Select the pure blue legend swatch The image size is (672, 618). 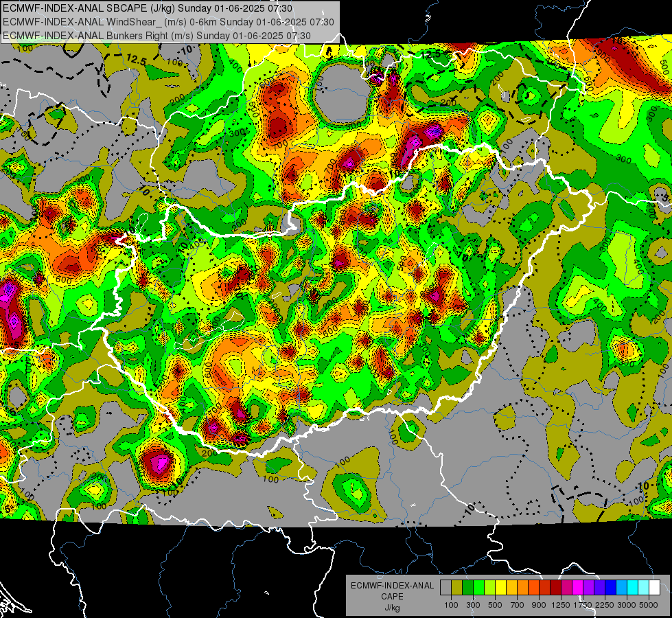tap(611, 588)
